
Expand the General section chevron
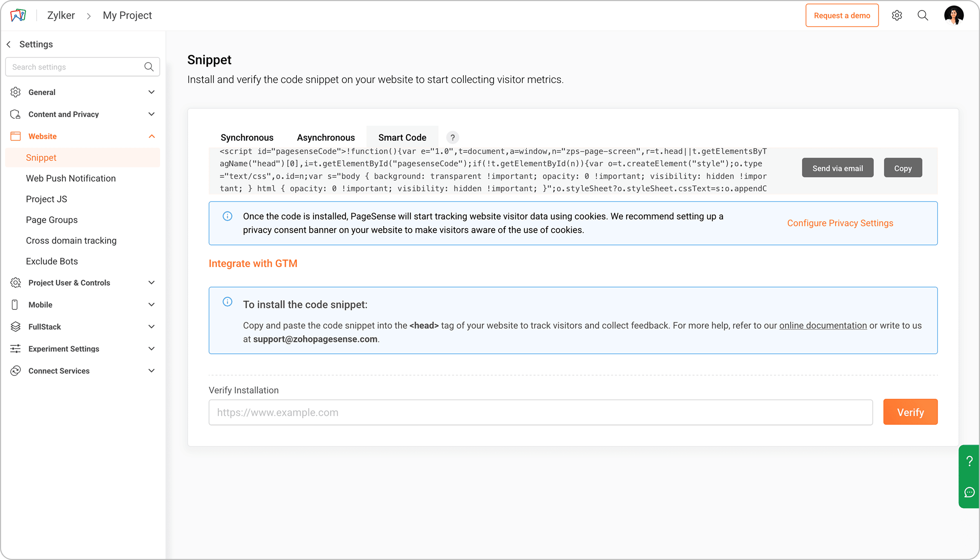tap(151, 92)
